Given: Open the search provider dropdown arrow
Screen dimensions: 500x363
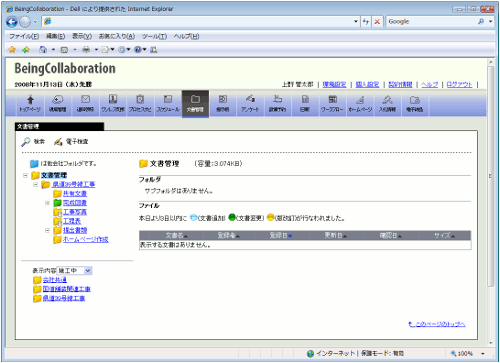Looking at the screenshot, I should 491,22.
